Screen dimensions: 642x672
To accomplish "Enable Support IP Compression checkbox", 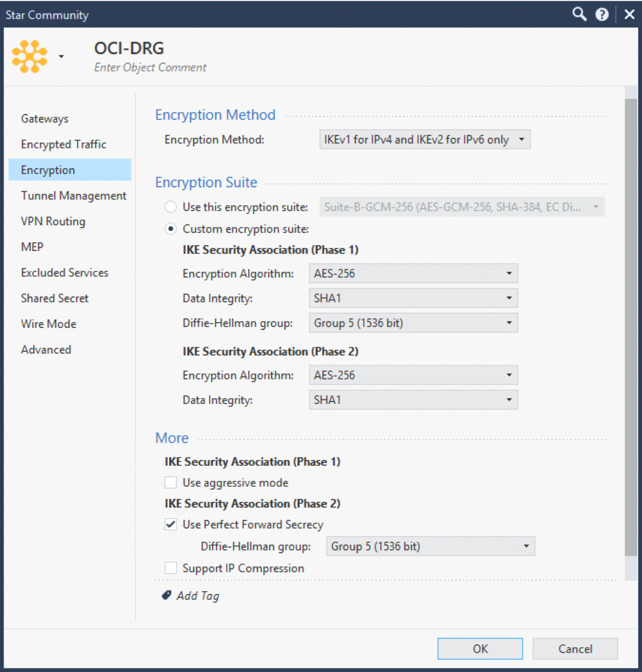I will [x=171, y=568].
